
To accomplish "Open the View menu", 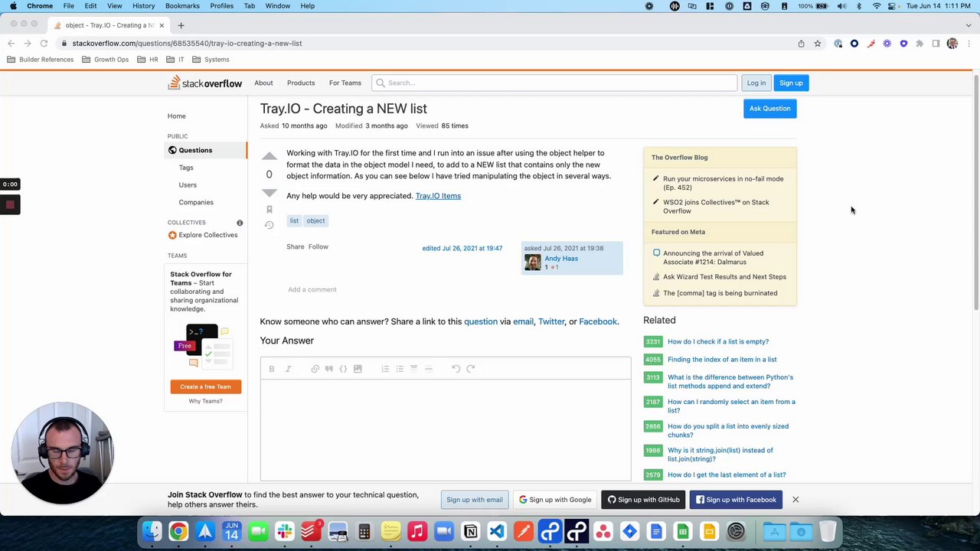I will click(x=114, y=6).
